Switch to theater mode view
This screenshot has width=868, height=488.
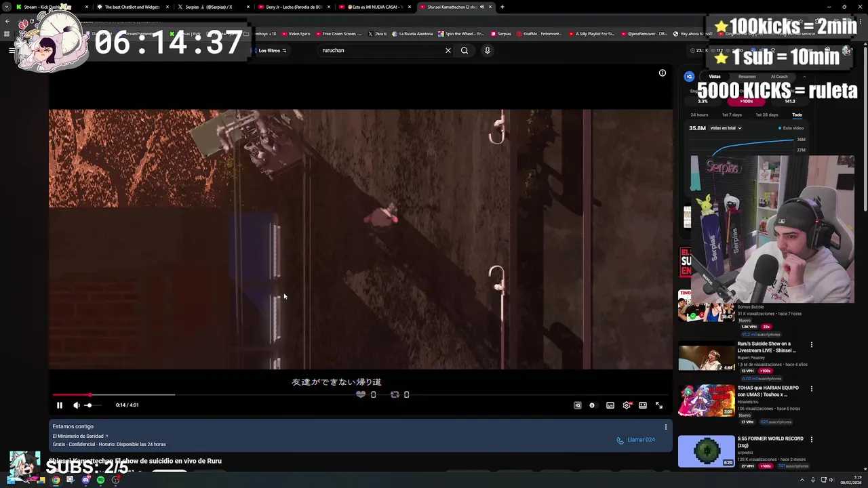click(643, 405)
